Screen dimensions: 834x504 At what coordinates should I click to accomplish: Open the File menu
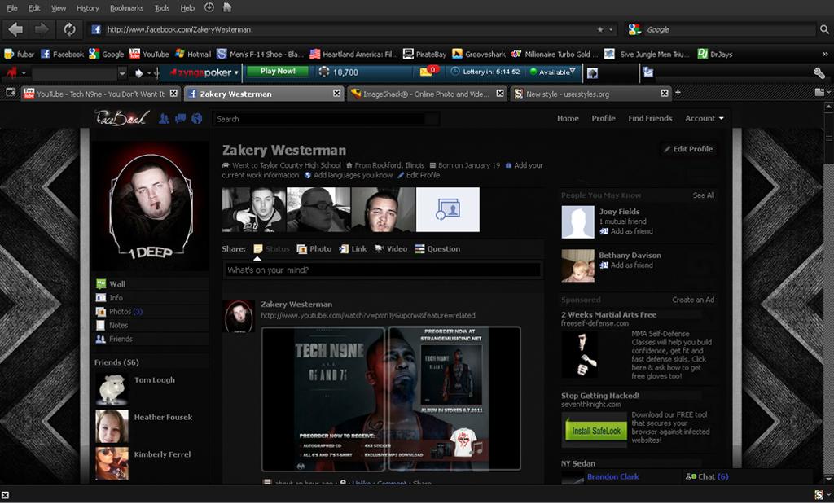pos(11,8)
